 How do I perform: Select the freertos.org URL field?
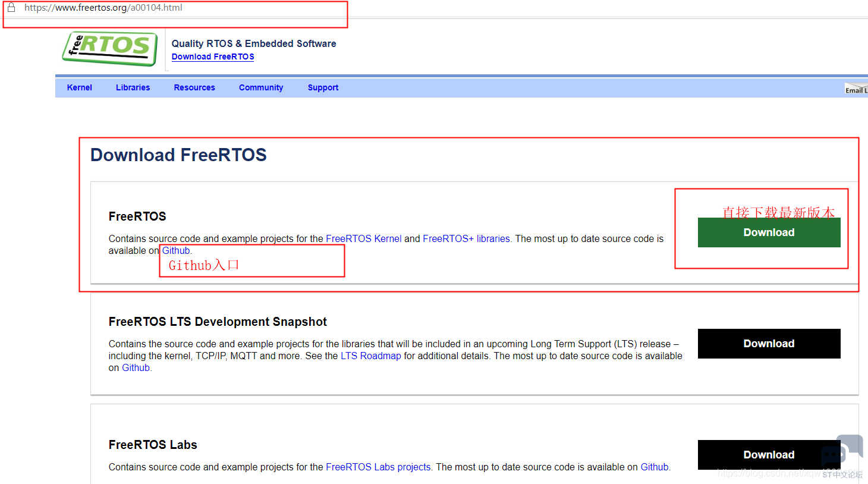point(103,8)
